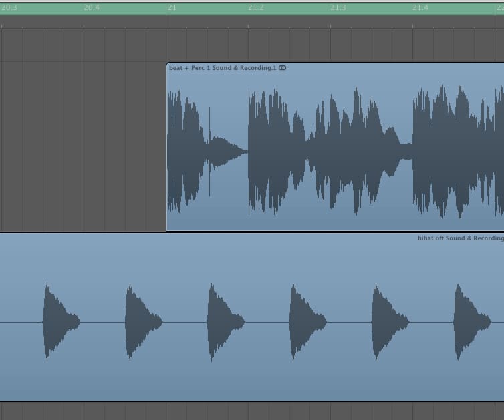The height and width of the screenshot is (420, 504).
Task: Click ruler position 21
Action: pos(172,7)
